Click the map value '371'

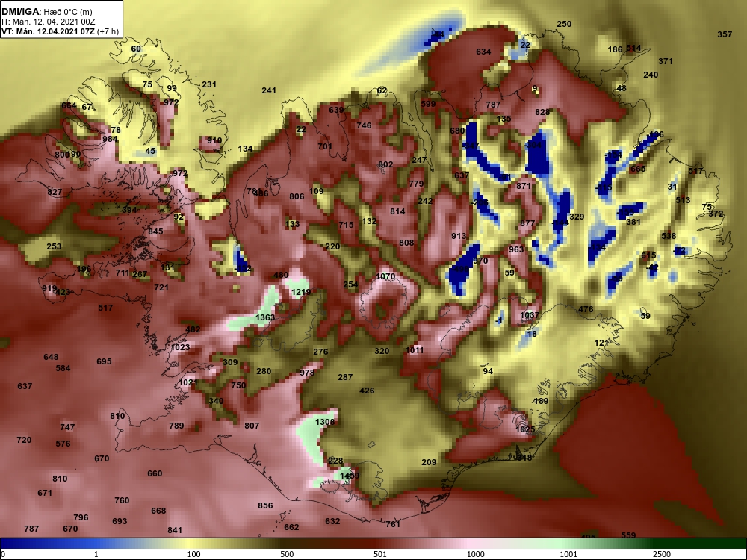[x=666, y=61]
